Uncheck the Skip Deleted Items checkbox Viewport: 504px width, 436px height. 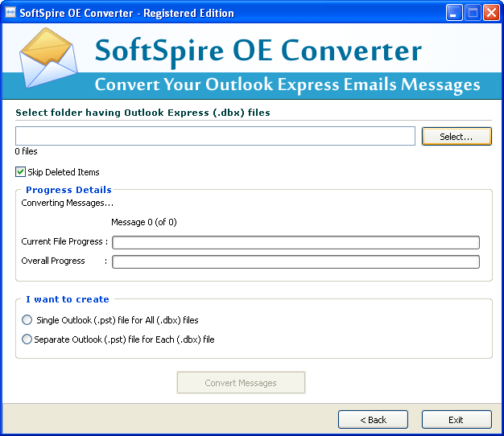point(21,172)
